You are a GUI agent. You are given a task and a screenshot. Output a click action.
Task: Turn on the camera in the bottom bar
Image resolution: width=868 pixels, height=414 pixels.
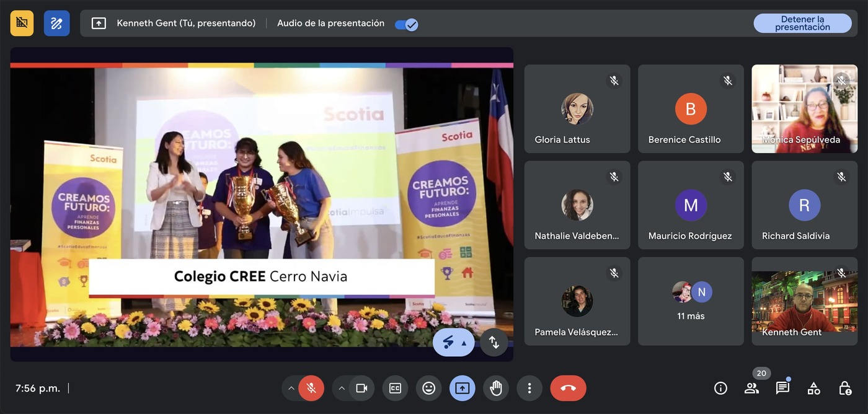(x=361, y=388)
